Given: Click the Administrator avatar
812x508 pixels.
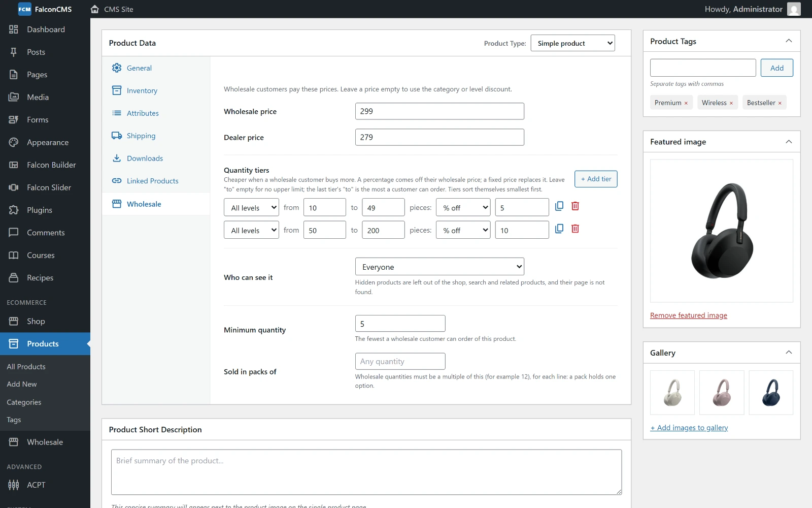Looking at the screenshot, I should click(x=794, y=9).
